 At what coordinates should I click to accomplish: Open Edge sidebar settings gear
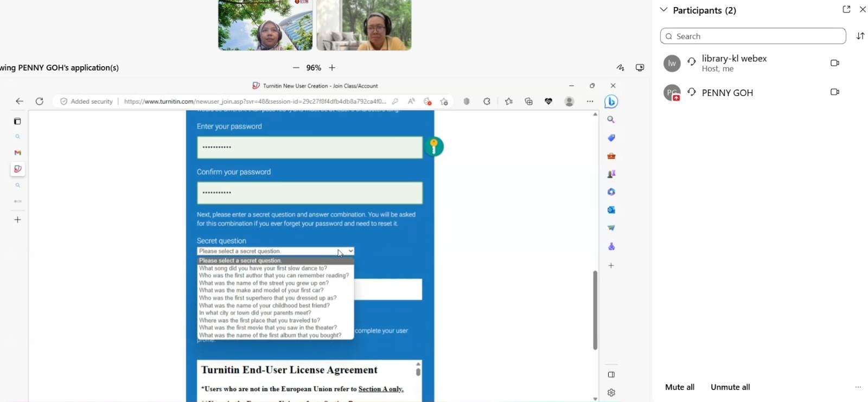coord(611,393)
